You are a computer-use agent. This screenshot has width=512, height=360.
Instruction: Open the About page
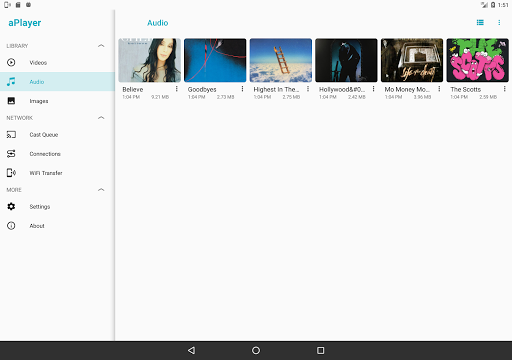57,226
